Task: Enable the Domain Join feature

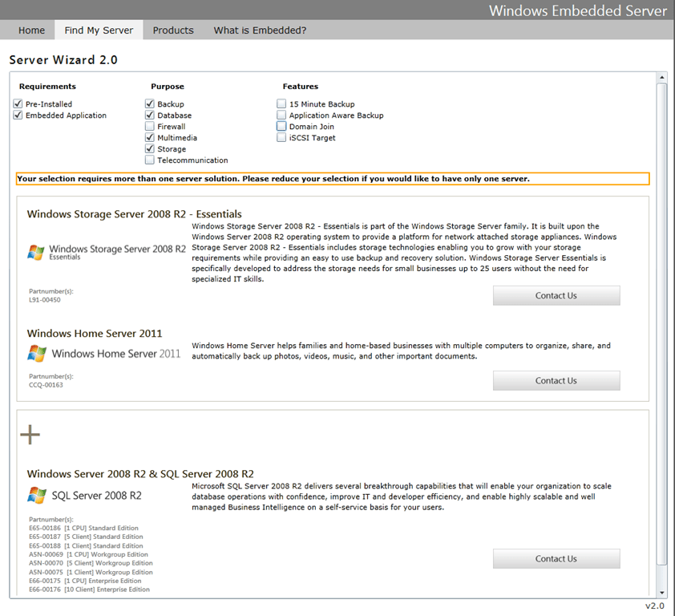Action: (x=281, y=126)
